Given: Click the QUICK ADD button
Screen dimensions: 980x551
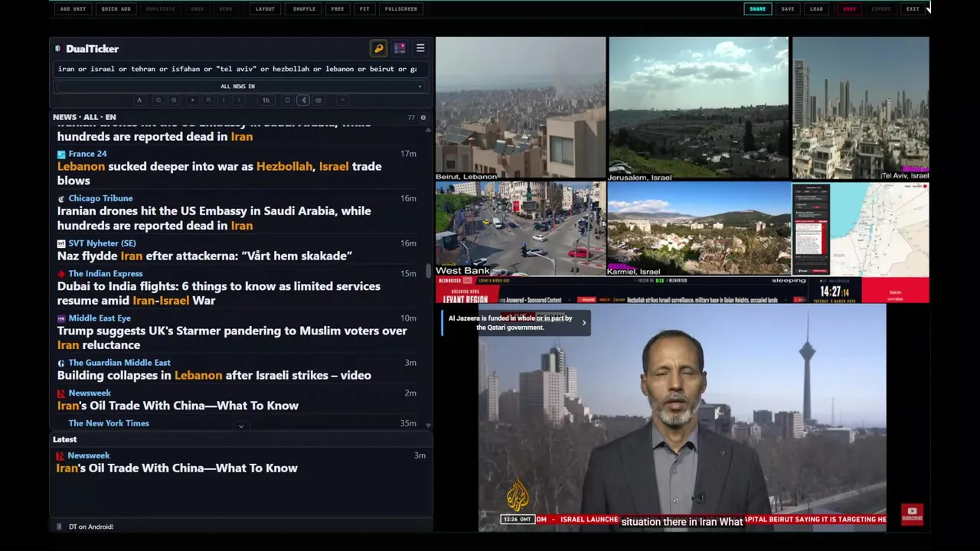Looking at the screenshot, I should [x=116, y=9].
